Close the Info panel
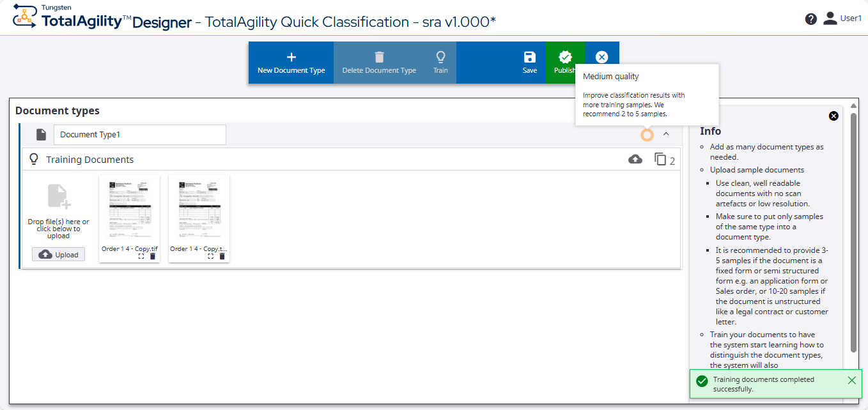Viewport: 868px width, 410px height. [x=833, y=116]
